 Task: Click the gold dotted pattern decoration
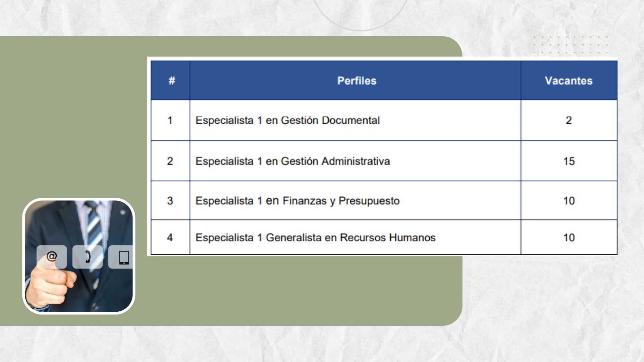coord(571,45)
